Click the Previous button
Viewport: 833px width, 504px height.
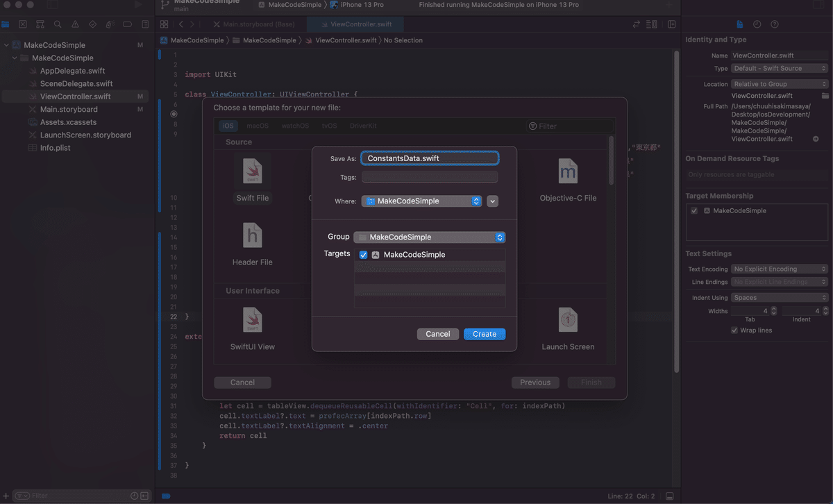(x=535, y=383)
